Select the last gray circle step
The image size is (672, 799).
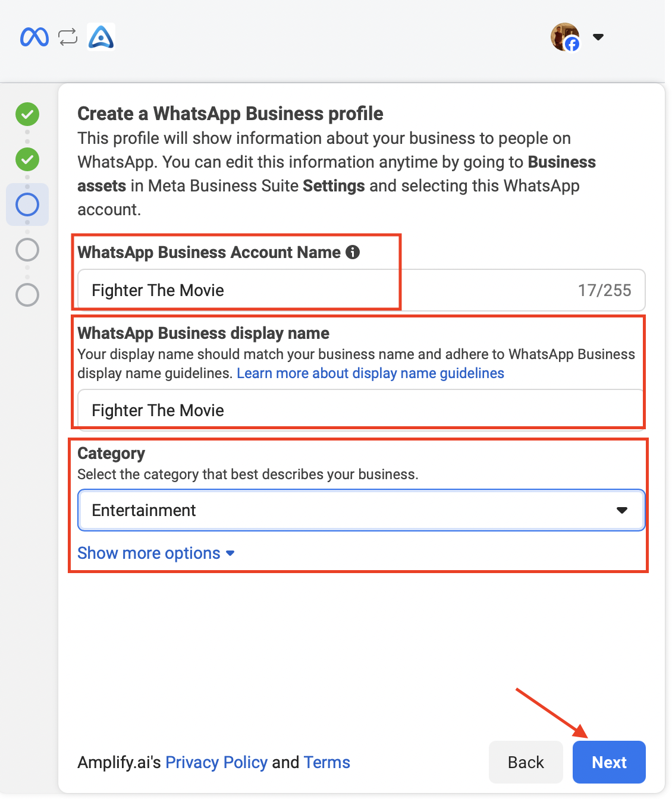pos(27,295)
